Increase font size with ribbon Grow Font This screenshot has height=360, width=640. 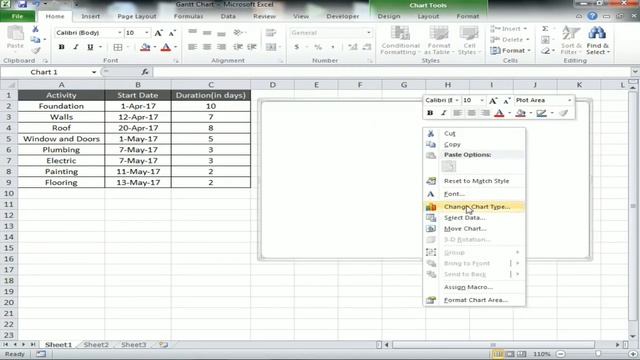[158, 33]
